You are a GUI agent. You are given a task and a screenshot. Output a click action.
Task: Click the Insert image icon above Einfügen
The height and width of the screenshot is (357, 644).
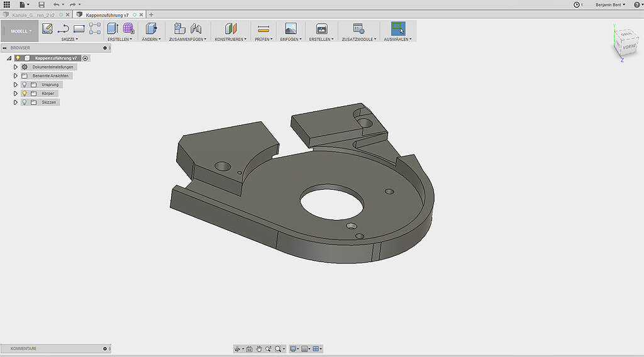pos(291,28)
